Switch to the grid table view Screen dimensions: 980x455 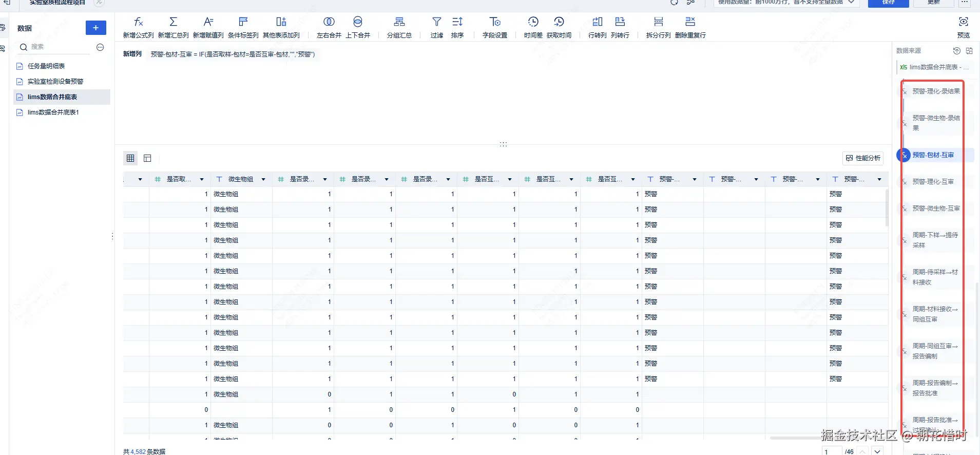130,158
